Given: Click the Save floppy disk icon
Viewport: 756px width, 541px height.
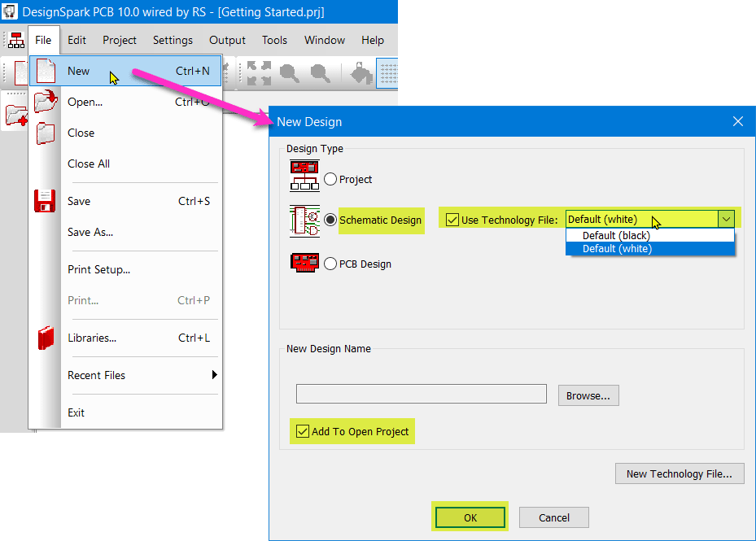Looking at the screenshot, I should 45,201.
